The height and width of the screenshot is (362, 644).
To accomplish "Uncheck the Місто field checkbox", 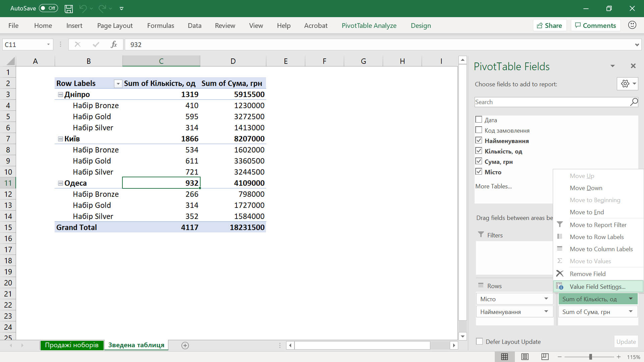I will 479,172.
